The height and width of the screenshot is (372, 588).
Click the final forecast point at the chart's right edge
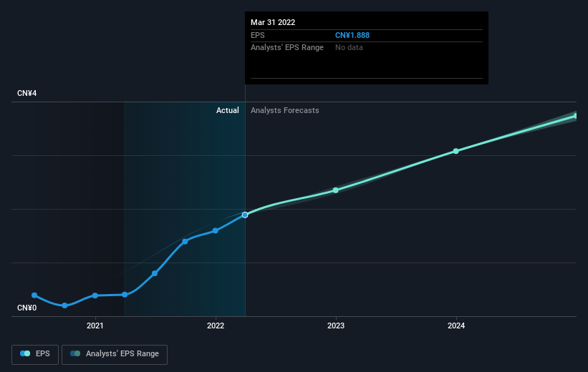575,115
